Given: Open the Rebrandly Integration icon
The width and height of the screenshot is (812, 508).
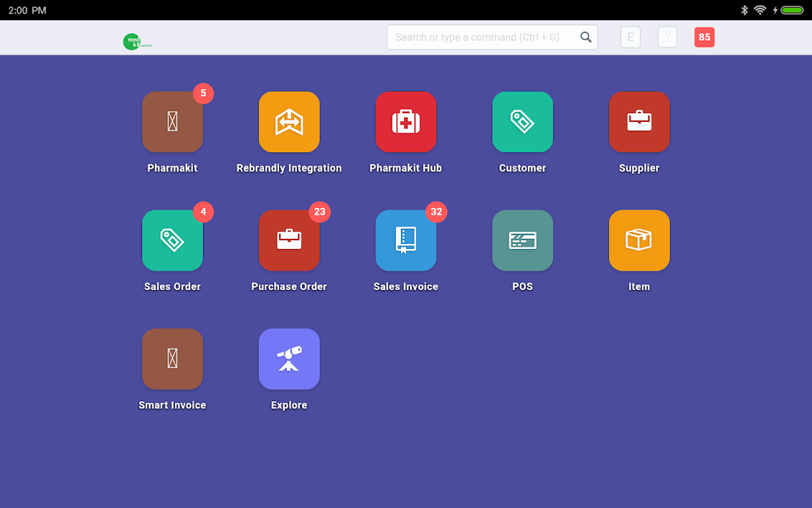Looking at the screenshot, I should pos(289,122).
